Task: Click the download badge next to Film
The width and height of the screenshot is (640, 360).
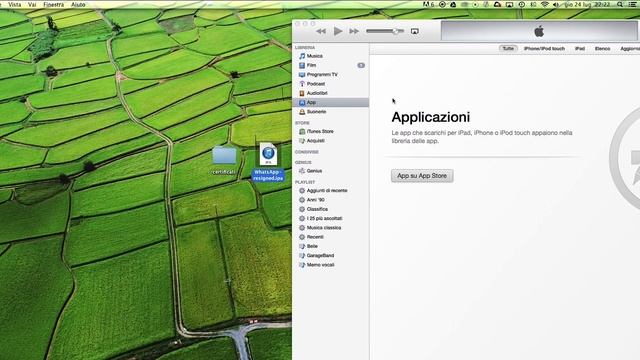Action: point(361,65)
